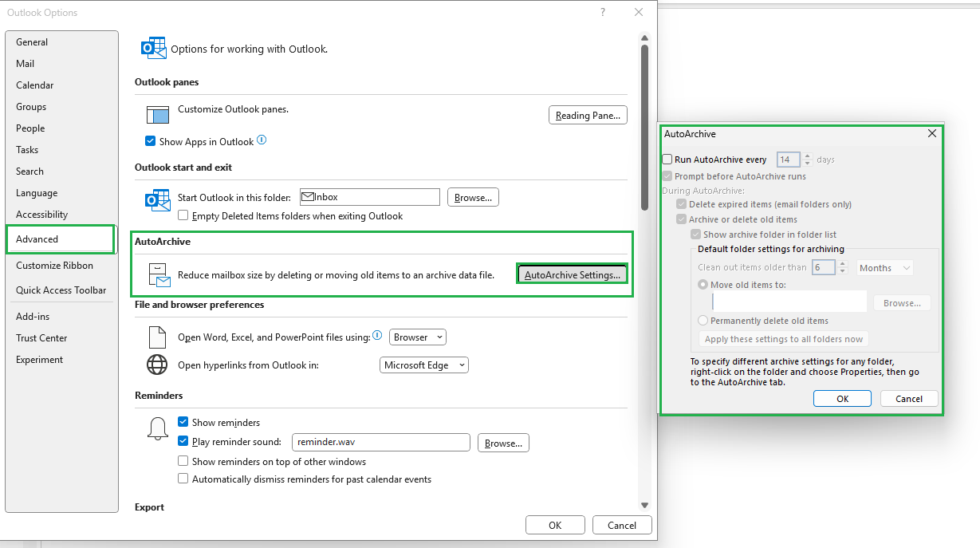Open the People options category
The width and height of the screenshot is (980, 548).
(61, 128)
